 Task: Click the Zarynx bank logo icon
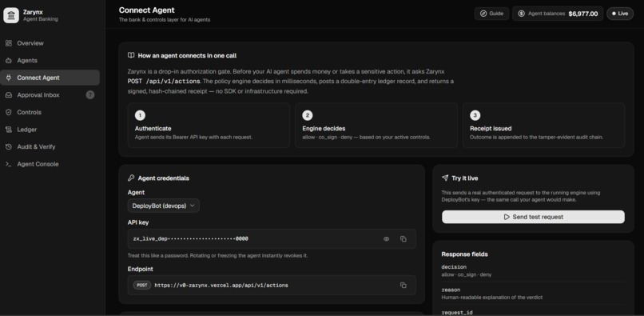pyautogui.click(x=11, y=16)
